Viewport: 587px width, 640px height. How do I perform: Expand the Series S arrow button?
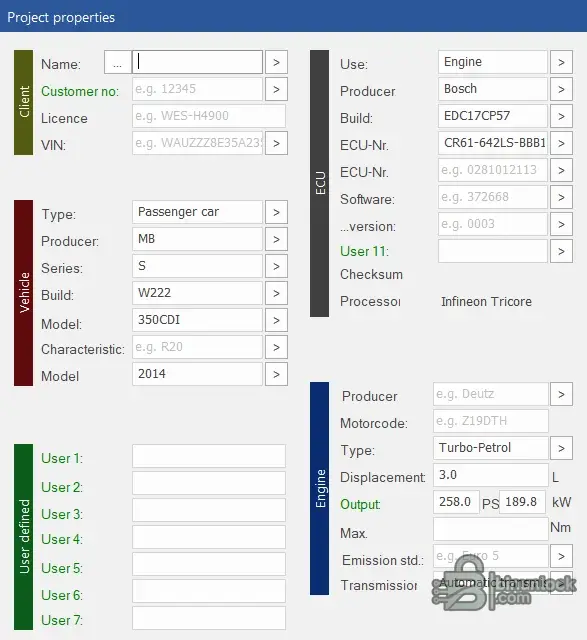point(276,266)
